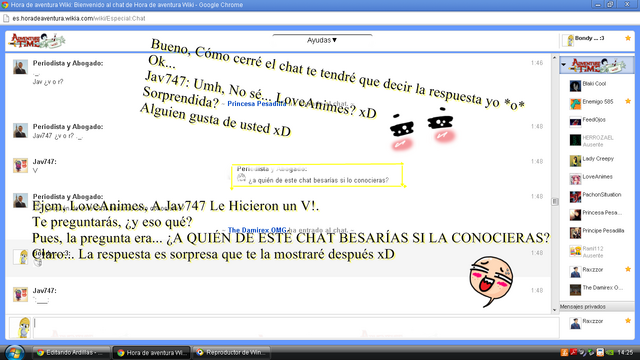Click Rami112 avatar in user list
The height and width of the screenshot is (360, 640).
(x=575, y=251)
